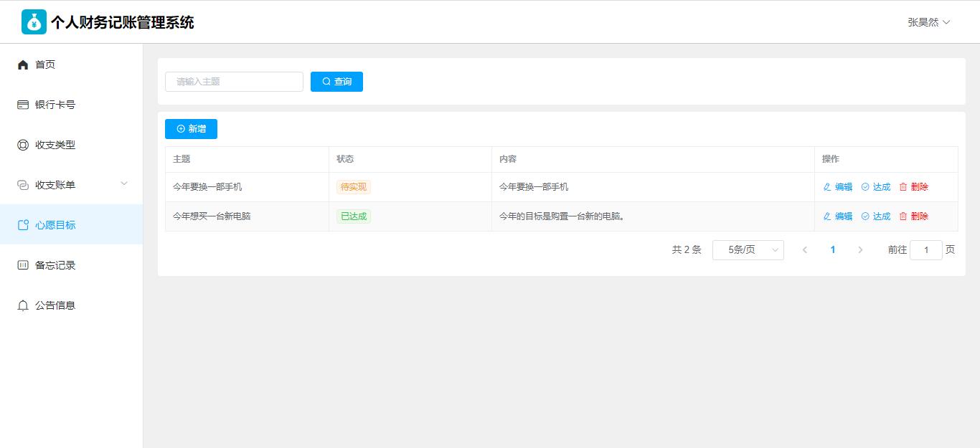Click the 收支类型 lifebuoy icon
The width and height of the screenshot is (980, 448).
point(23,145)
